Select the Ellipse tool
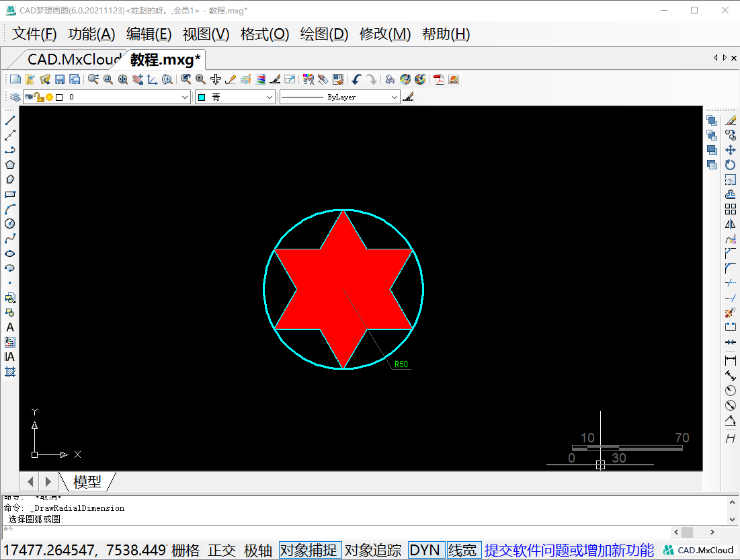The height and width of the screenshot is (560, 740). (10, 253)
